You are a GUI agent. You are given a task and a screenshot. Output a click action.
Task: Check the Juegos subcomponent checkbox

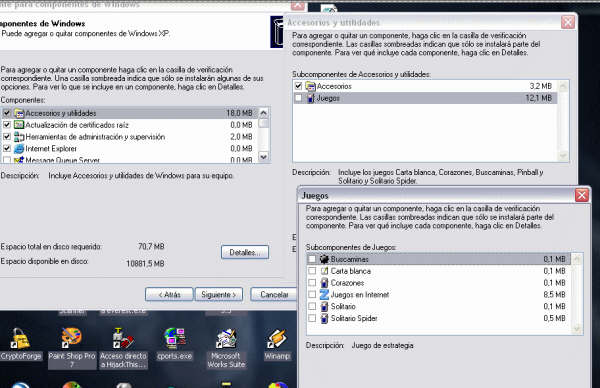(298, 98)
